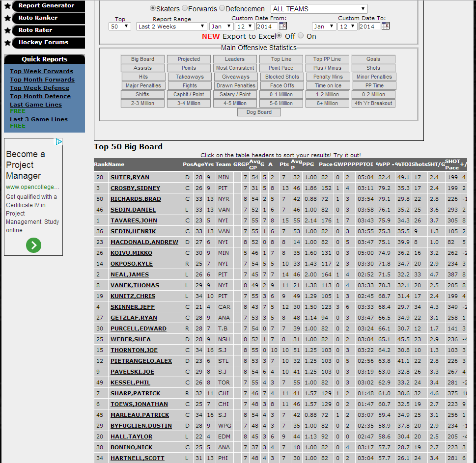Image resolution: width=476 pixels, height=463 pixels.
Task: Click the Top Month Forwards quick report
Action: (42, 80)
